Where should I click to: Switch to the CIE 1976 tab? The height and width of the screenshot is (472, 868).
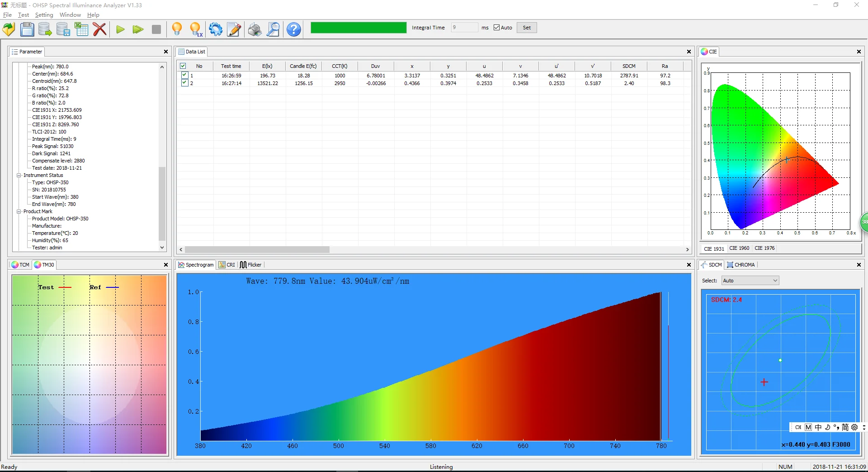[764, 248]
